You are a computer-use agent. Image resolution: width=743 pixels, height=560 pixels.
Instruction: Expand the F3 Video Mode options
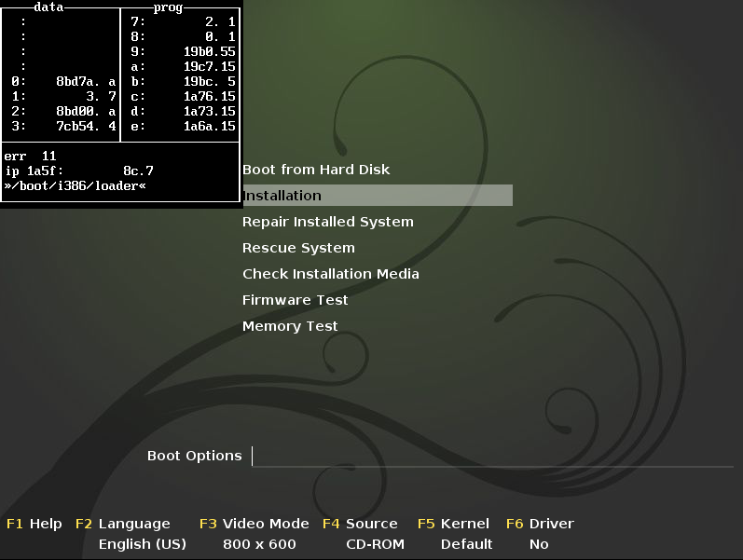pos(254,524)
